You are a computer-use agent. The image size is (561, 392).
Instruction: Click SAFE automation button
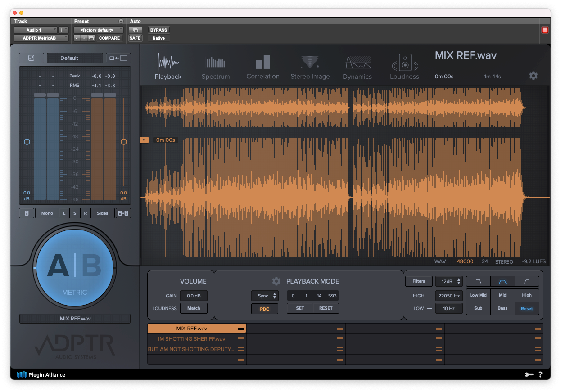[135, 38]
